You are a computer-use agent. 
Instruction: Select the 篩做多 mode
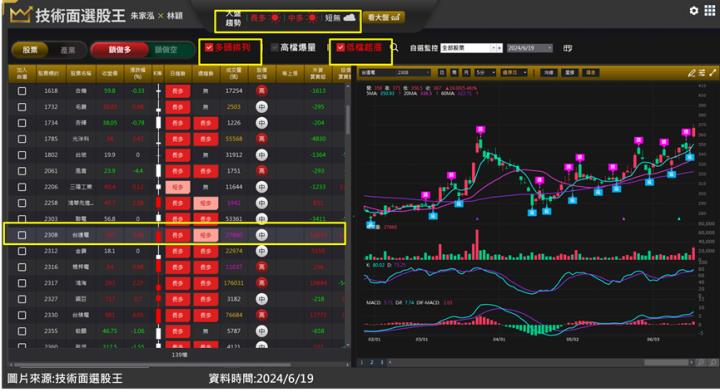(x=120, y=50)
